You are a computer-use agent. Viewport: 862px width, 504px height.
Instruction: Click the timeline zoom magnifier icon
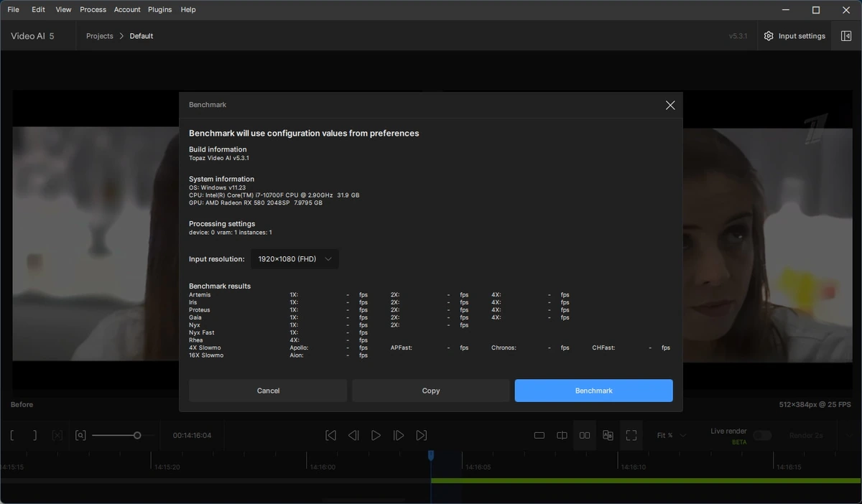tap(80, 435)
